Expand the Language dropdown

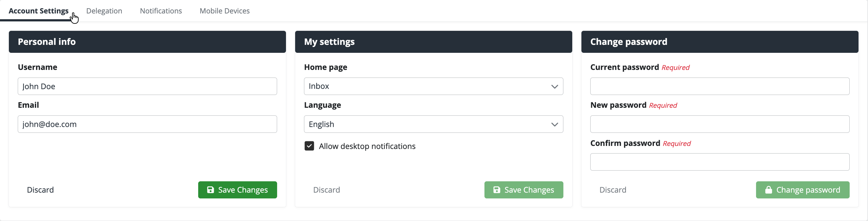433,124
